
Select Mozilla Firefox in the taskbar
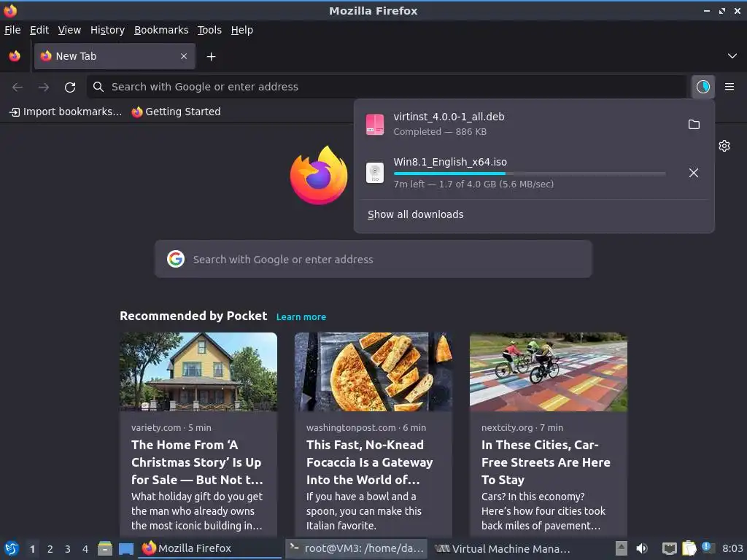[x=209, y=548]
